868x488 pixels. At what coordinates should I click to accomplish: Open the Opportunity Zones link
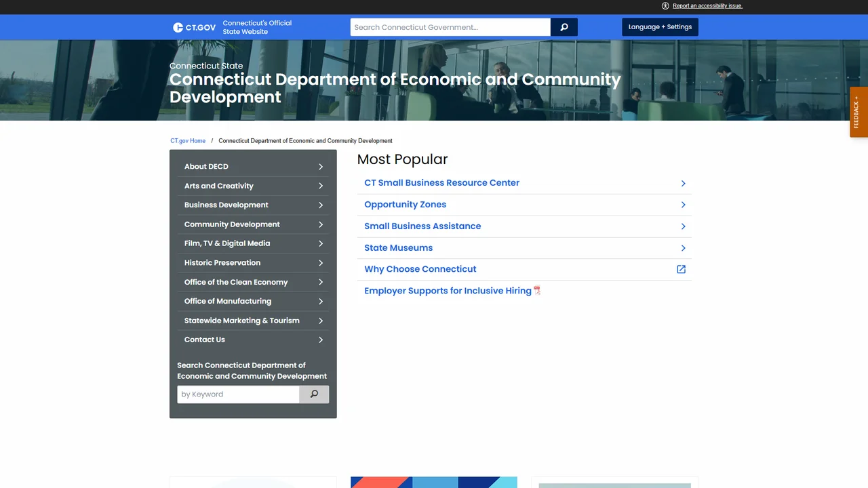(405, 205)
